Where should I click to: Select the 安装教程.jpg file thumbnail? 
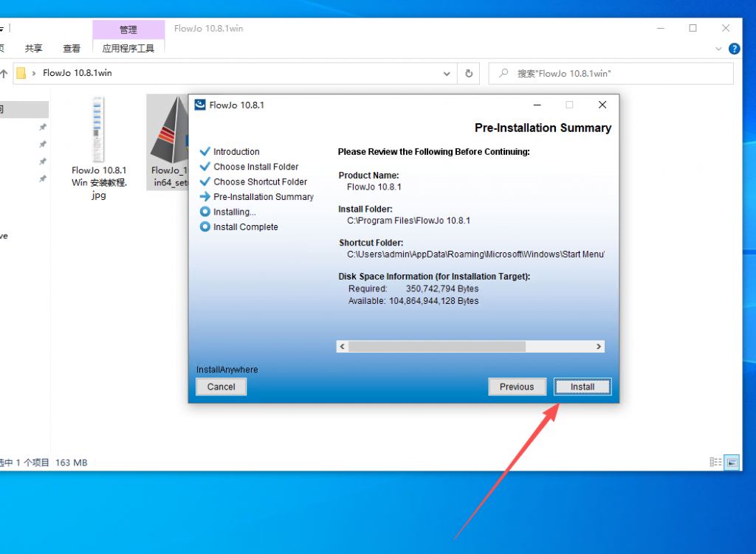pos(98,130)
